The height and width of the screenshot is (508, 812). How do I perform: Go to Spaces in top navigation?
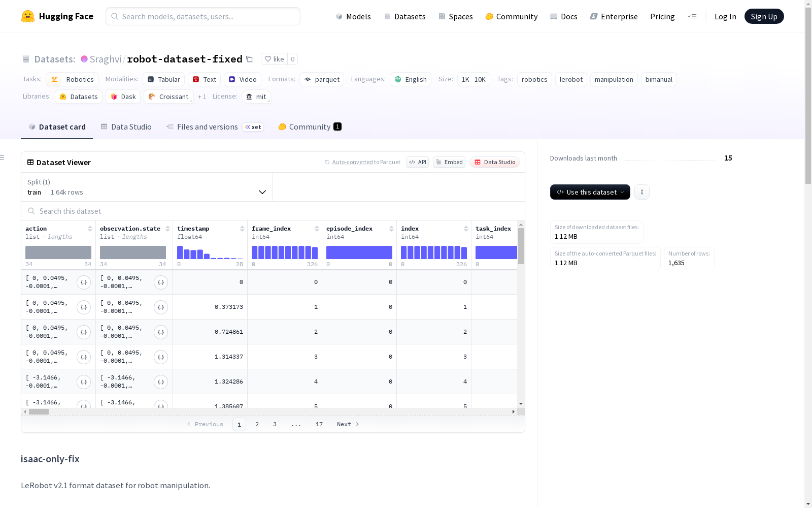(x=456, y=16)
